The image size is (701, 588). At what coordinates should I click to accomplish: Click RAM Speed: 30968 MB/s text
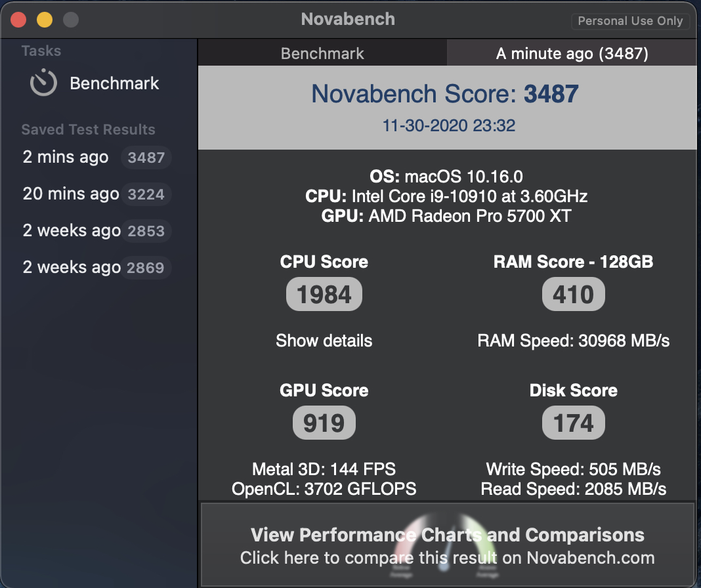point(573,341)
